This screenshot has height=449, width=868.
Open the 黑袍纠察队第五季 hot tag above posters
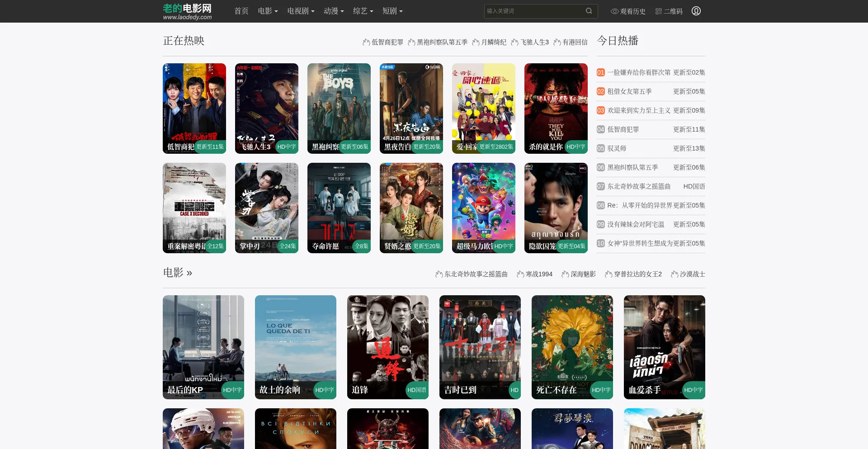tap(442, 42)
